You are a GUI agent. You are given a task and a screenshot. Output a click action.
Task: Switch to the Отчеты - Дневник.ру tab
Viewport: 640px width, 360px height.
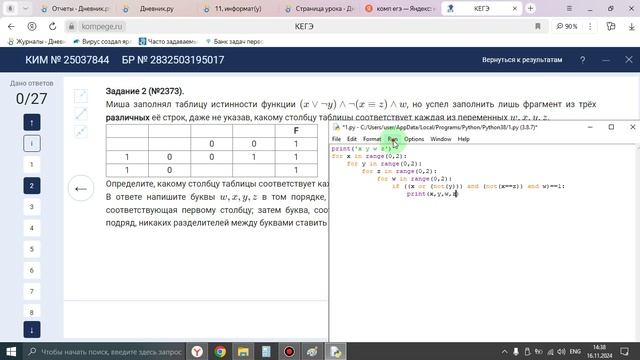tap(76, 8)
